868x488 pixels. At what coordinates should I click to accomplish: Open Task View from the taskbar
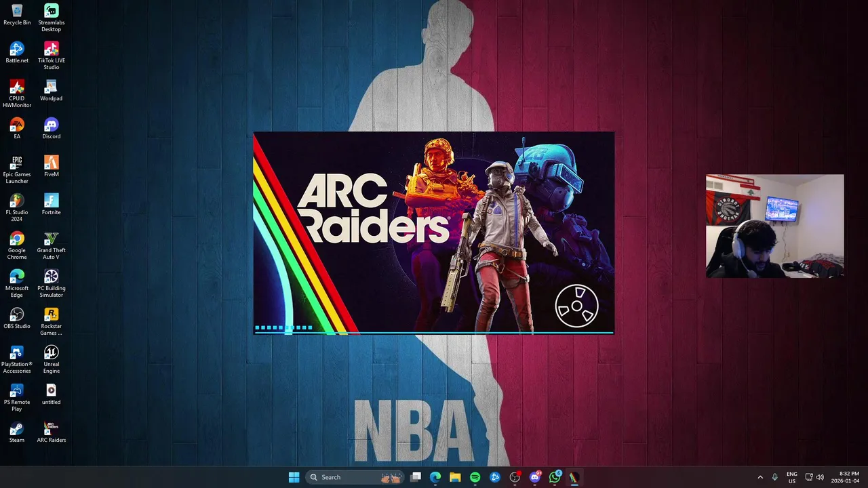[416, 477]
